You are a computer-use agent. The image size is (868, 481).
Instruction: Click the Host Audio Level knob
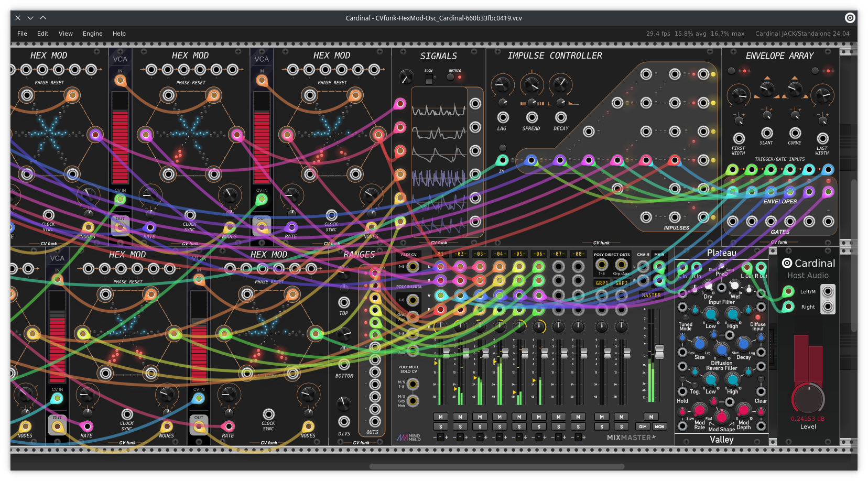coord(808,399)
